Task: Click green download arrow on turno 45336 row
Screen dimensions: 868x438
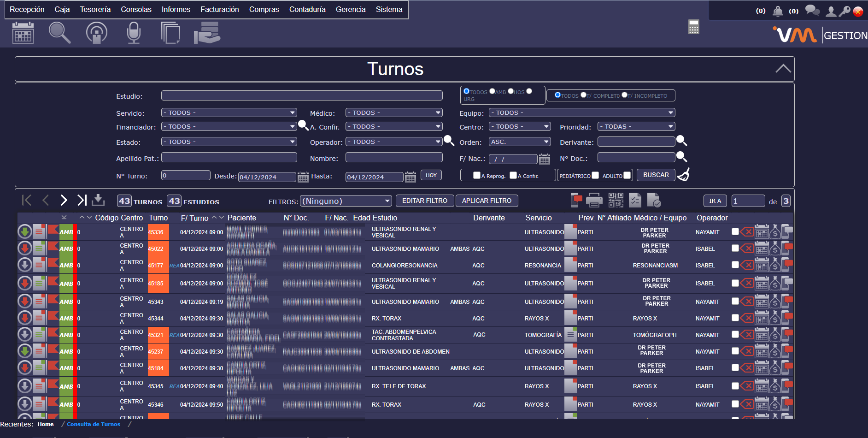Action: click(x=24, y=232)
